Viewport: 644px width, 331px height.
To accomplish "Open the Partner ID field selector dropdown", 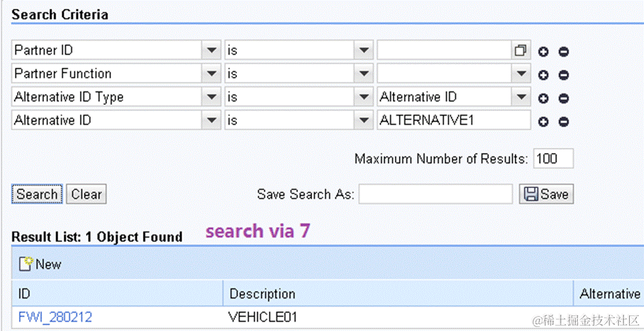I will pos(211,51).
